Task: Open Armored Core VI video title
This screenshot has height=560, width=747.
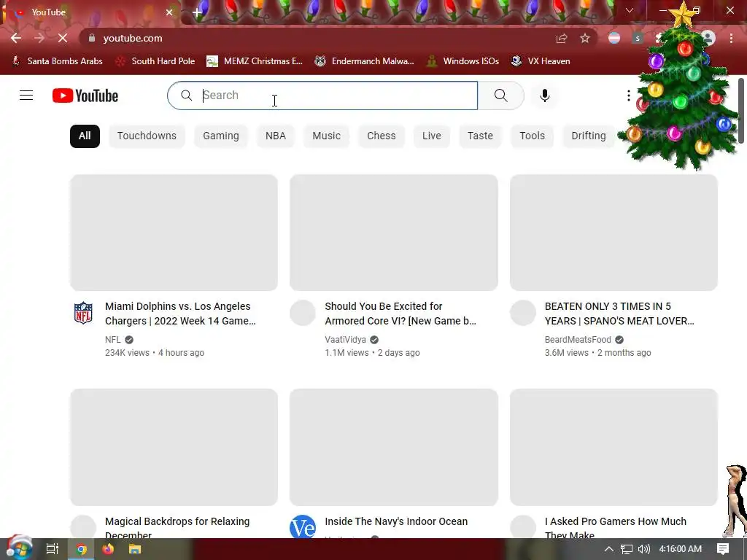Action: tap(400, 314)
